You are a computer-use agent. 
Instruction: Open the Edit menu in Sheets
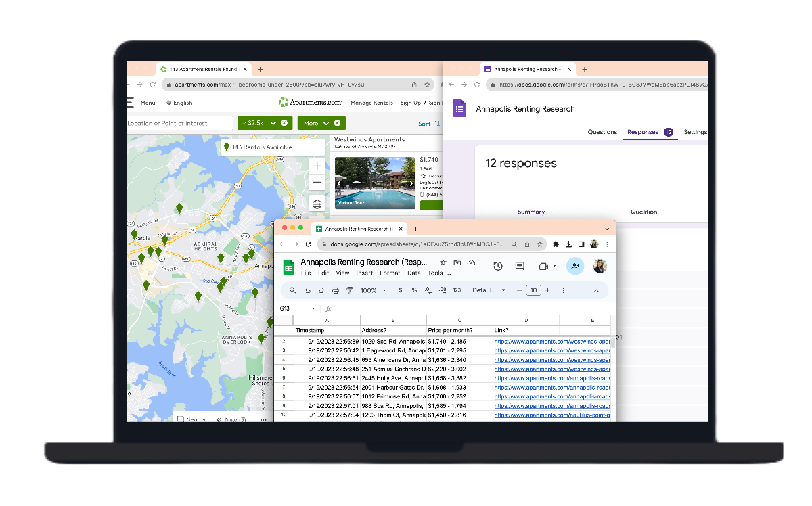[323, 273]
